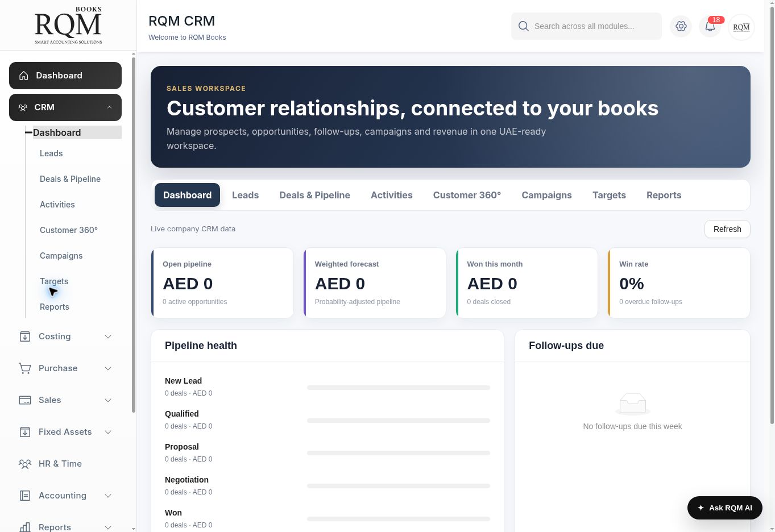Viewport: 775px width, 532px height.
Task: Switch to the Deals & Pipeline tab
Action: 314,195
